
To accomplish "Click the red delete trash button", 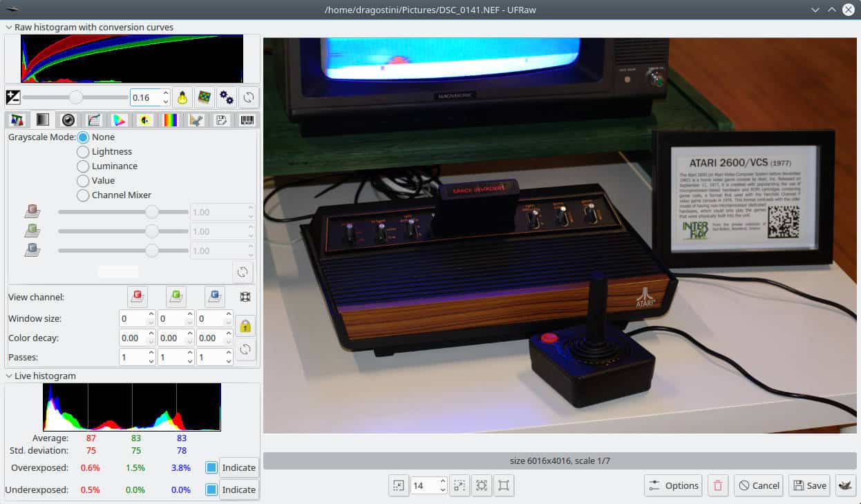I will click(718, 485).
